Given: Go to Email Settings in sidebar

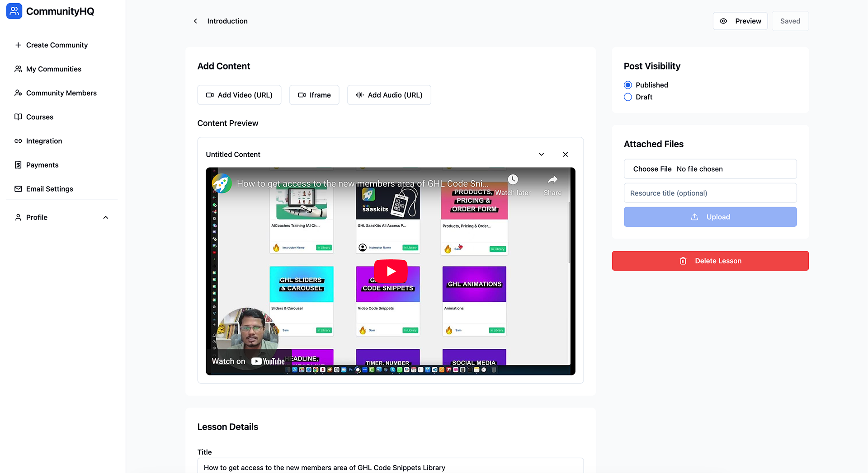Looking at the screenshot, I should tap(49, 189).
